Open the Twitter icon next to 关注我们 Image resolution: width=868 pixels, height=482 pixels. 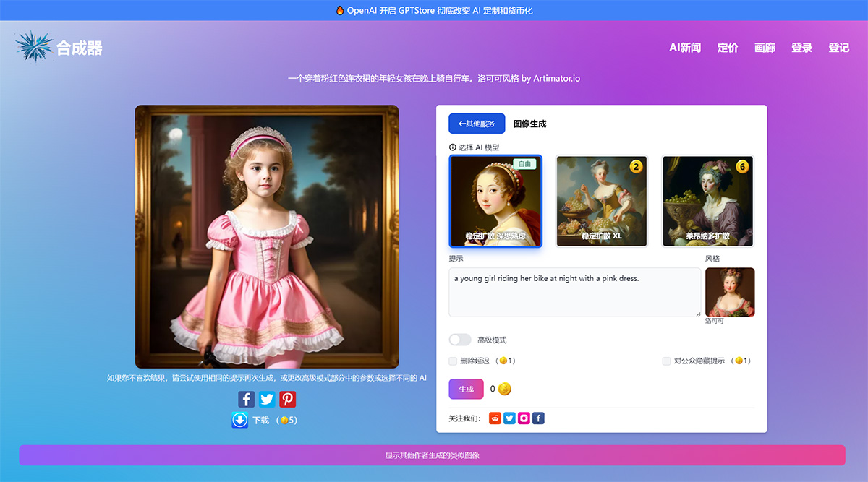509,418
